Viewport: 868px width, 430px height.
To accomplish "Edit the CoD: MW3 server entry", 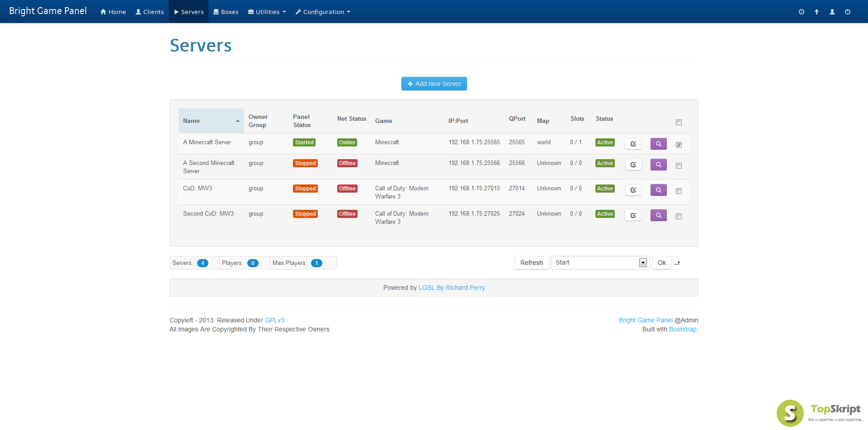I will (x=633, y=190).
